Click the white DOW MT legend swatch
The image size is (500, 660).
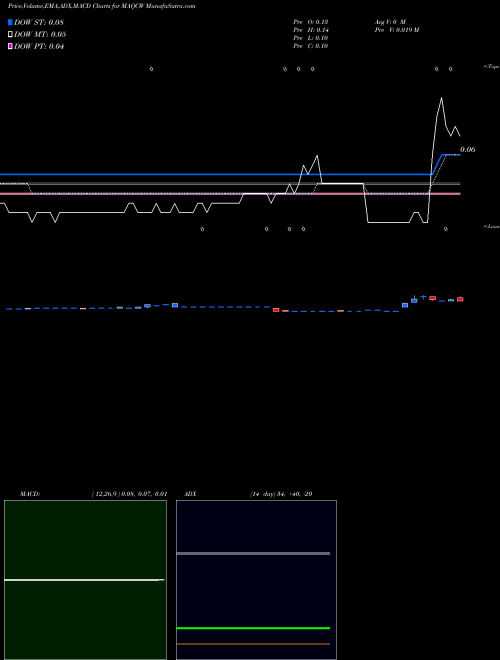tap(10, 35)
